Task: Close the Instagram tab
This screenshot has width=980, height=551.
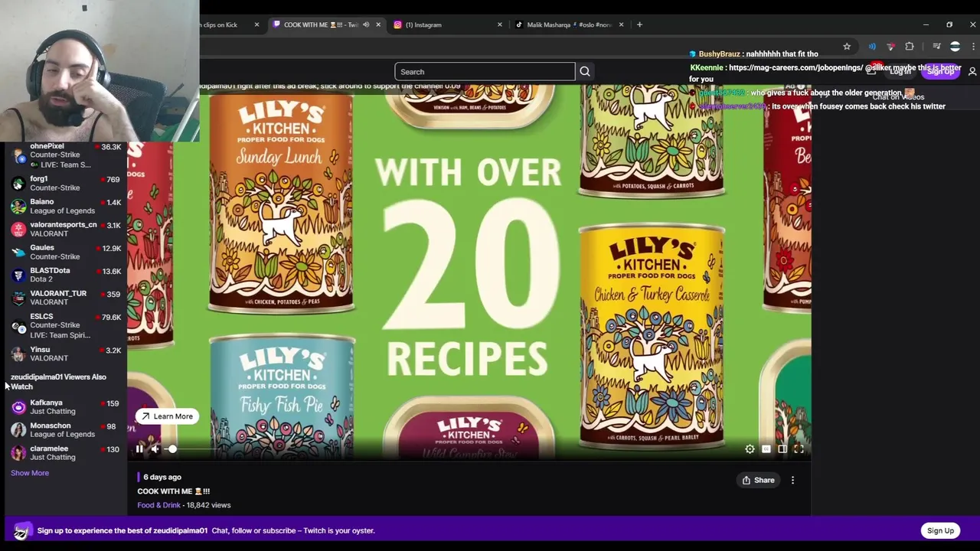Action: pyautogui.click(x=500, y=24)
